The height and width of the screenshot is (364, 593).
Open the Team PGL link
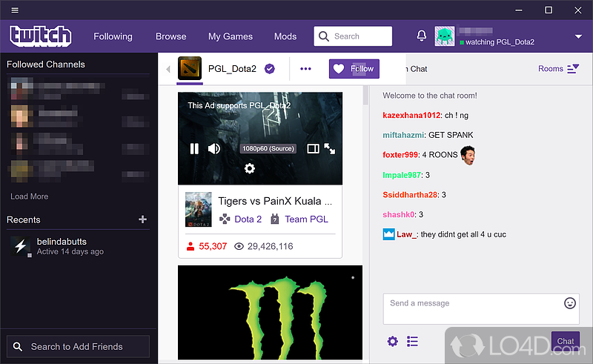click(x=306, y=219)
